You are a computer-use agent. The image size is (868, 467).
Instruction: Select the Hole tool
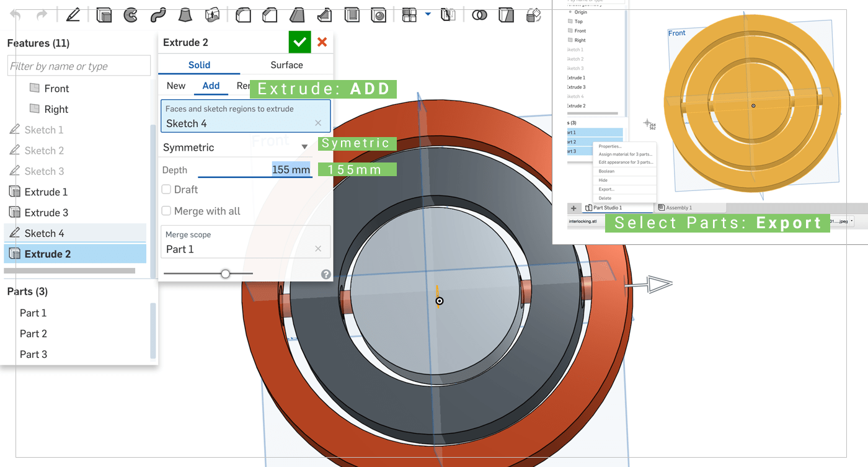click(x=378, y=14)
